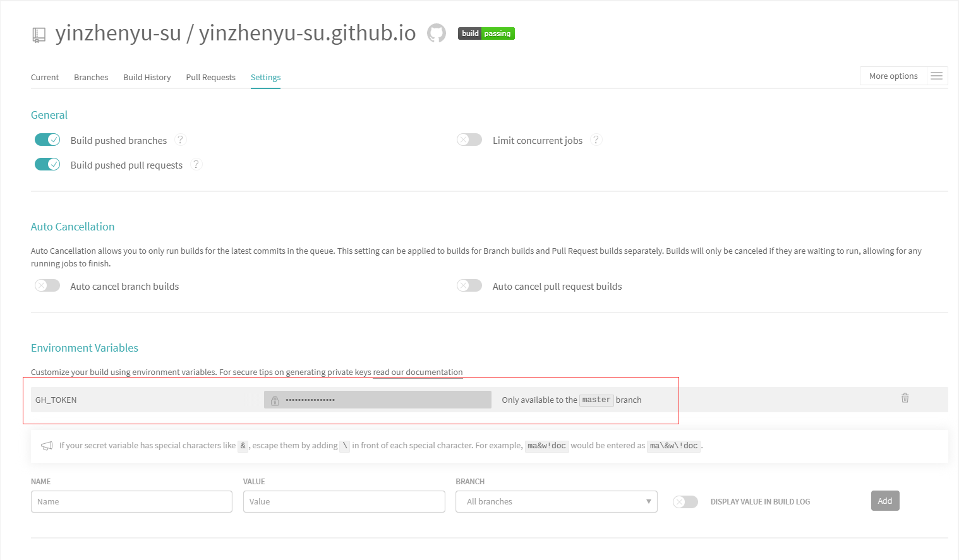This screenshot has width=959, height=560.
Task: Enable Auto cancel pull request builds toggle
Action: click(469, 285)
